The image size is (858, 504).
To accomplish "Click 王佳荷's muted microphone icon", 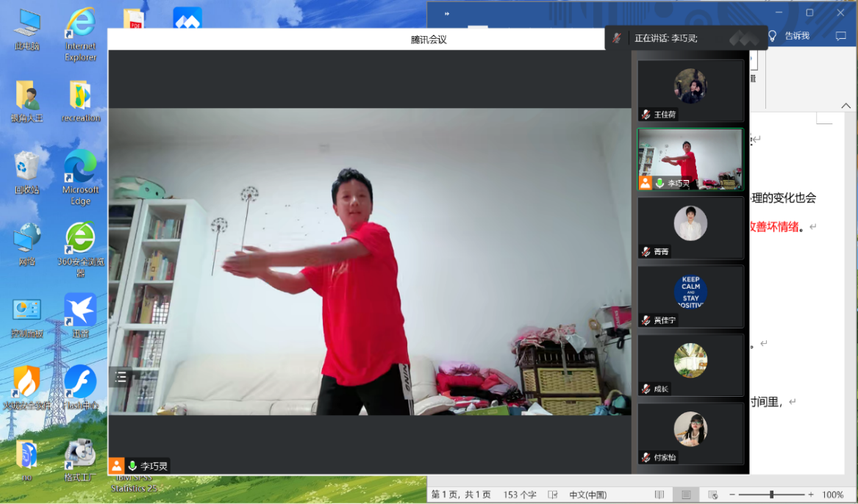I will 646,115.
